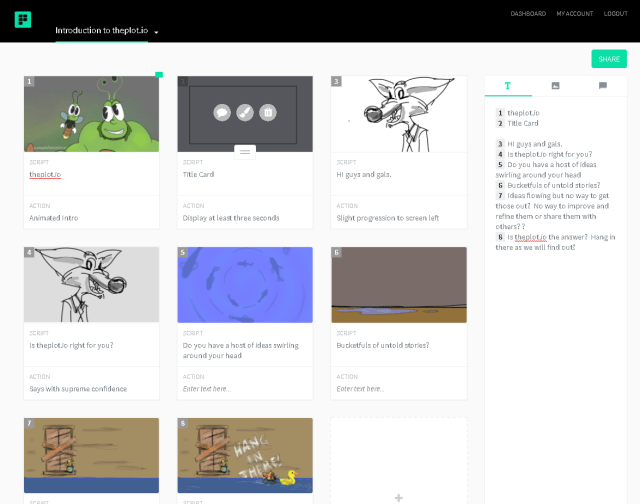Add a new panel with the plus icon
The image size is (640, 504).
[x=398, y=497]
